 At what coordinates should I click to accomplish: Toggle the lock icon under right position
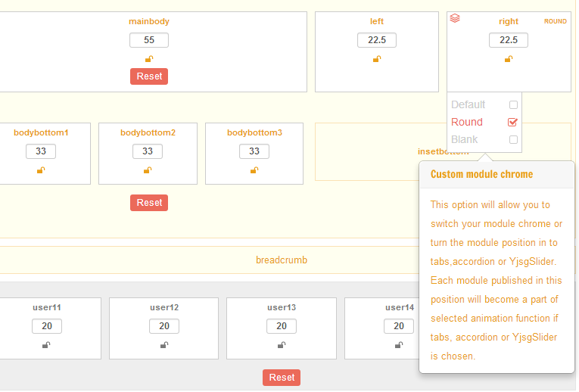coord(509,59)
